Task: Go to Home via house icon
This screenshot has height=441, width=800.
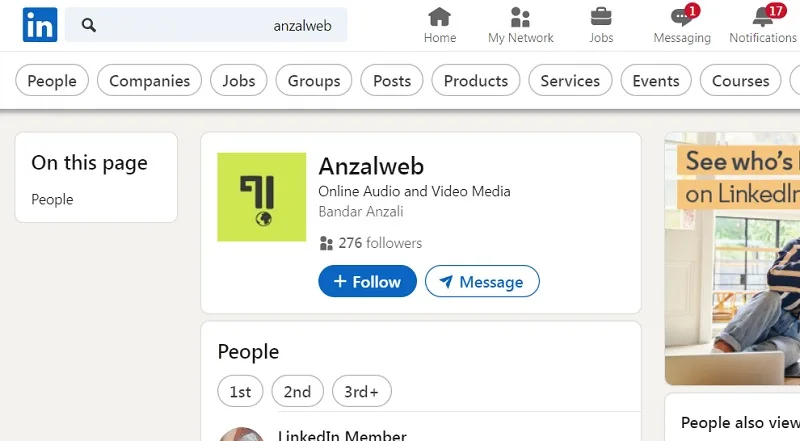Action: click(x=440, y=17)
